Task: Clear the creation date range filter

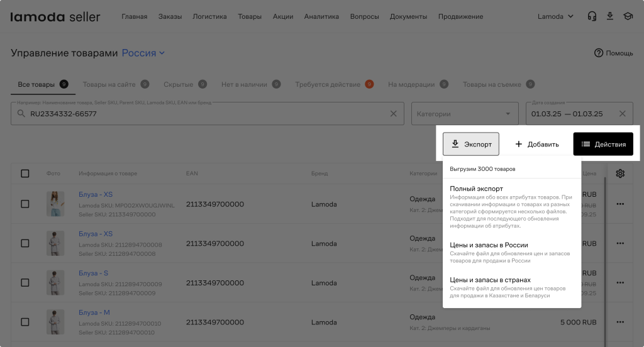Action: (x=623, y=114)
